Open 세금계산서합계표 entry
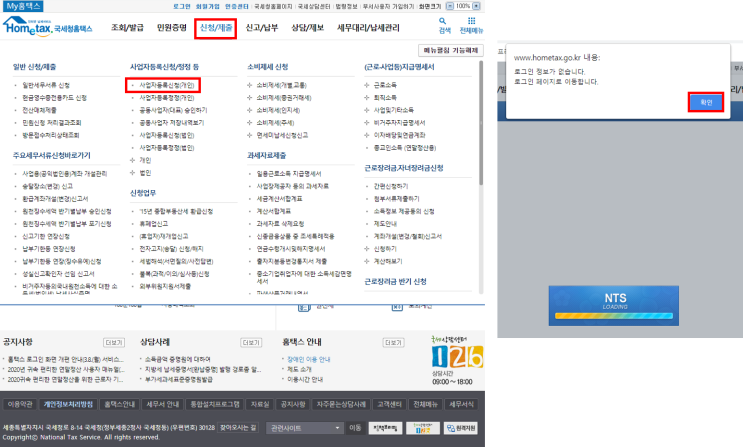Viewport: 743px width, 447px height. [280, 199]
